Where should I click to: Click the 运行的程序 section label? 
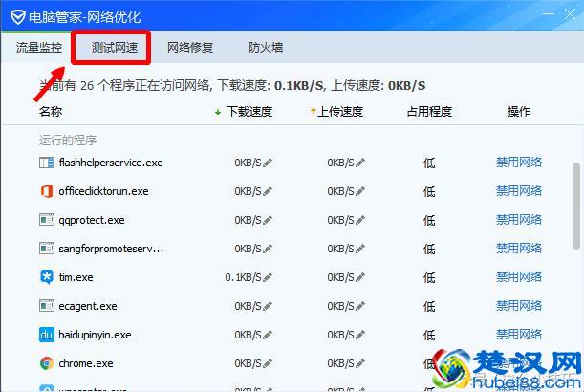point(68,141)
